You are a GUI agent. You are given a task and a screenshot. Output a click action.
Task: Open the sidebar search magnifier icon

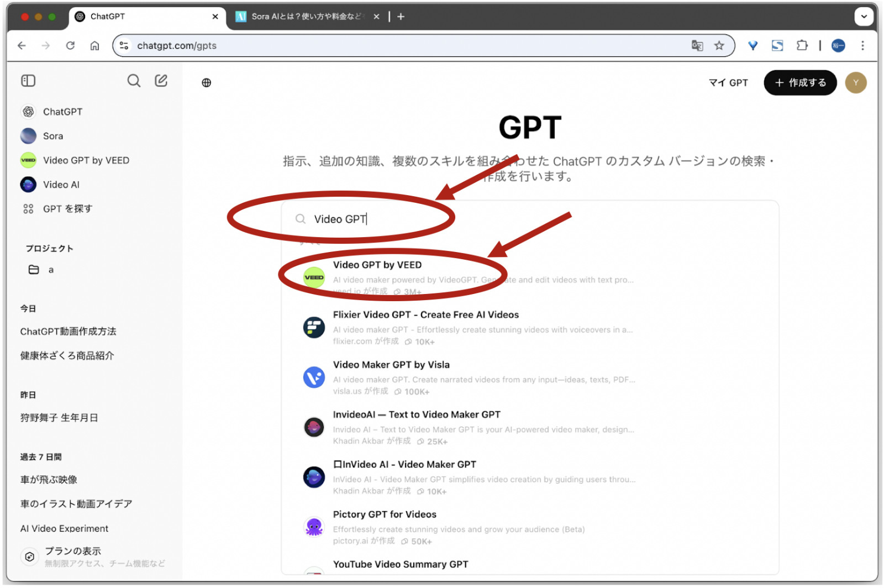click(x=134, y=81)
